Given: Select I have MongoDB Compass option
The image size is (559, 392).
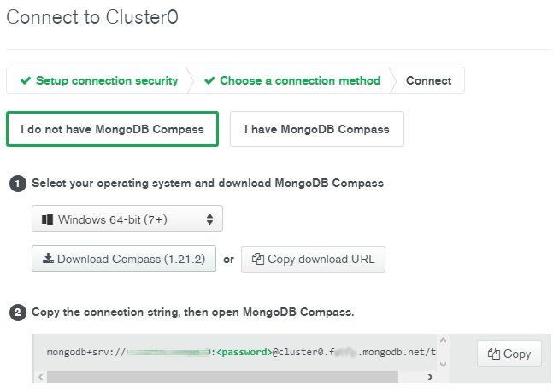Looking at the screenshot, I should point(316,130).
